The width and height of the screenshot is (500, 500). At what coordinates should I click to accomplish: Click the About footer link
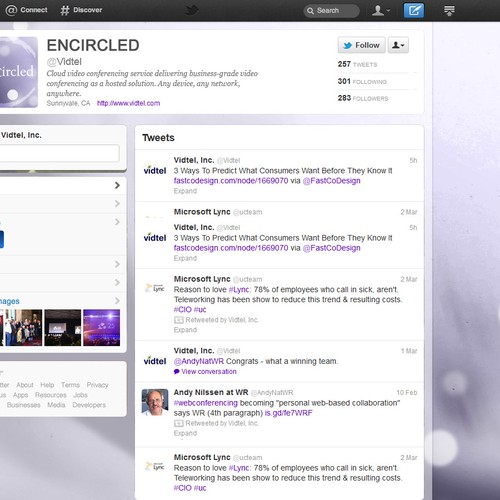coord(25,385)
